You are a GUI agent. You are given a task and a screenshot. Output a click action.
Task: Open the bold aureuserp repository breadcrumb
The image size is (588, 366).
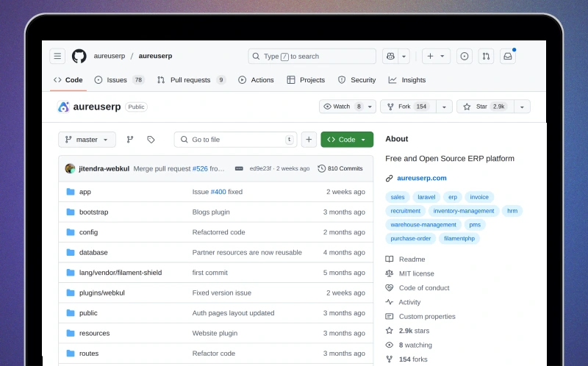point(155,56)
